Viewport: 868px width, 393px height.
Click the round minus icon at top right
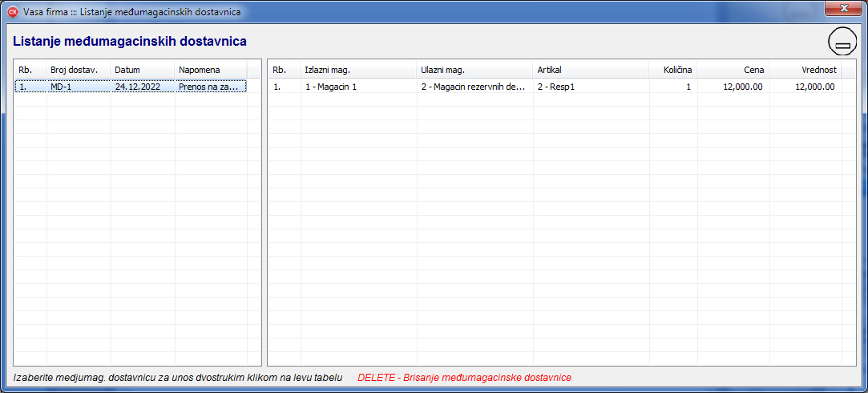coord(842,43)
